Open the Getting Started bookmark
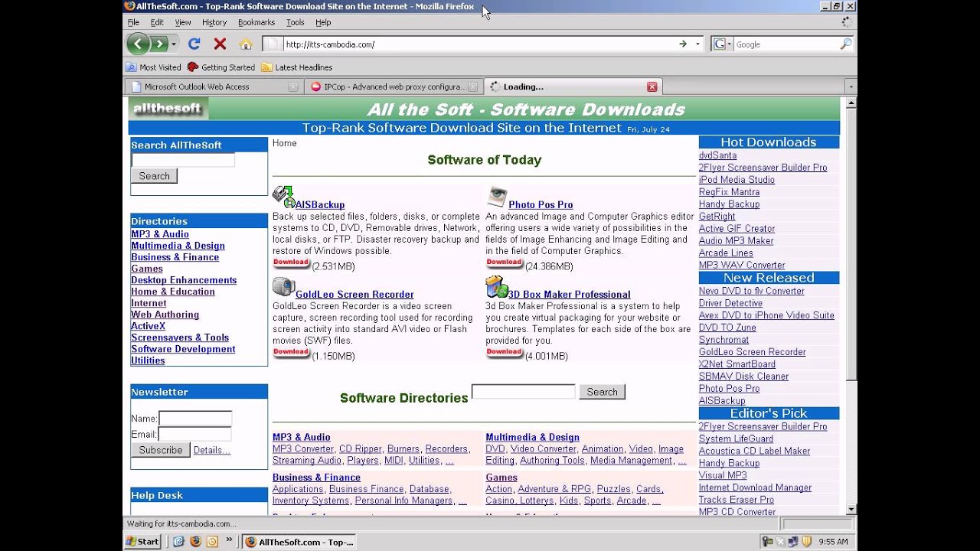980x551 pixels. [221, 67]
